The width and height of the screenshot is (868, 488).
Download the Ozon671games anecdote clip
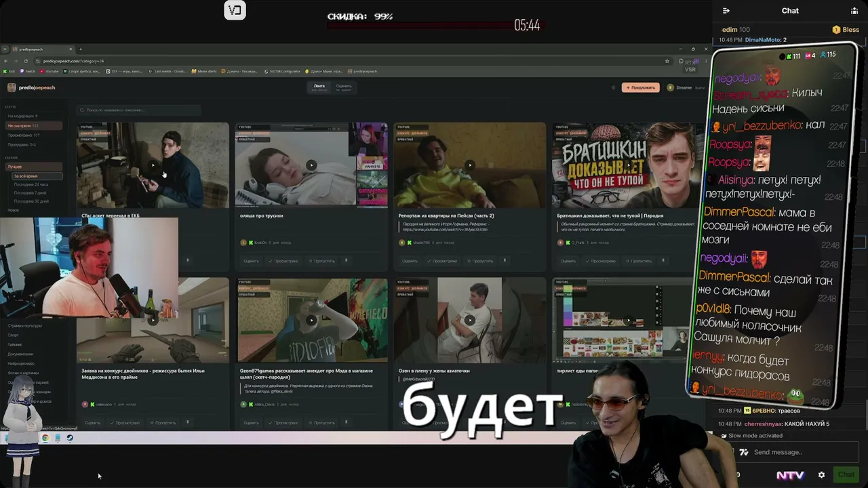(346, 422)
